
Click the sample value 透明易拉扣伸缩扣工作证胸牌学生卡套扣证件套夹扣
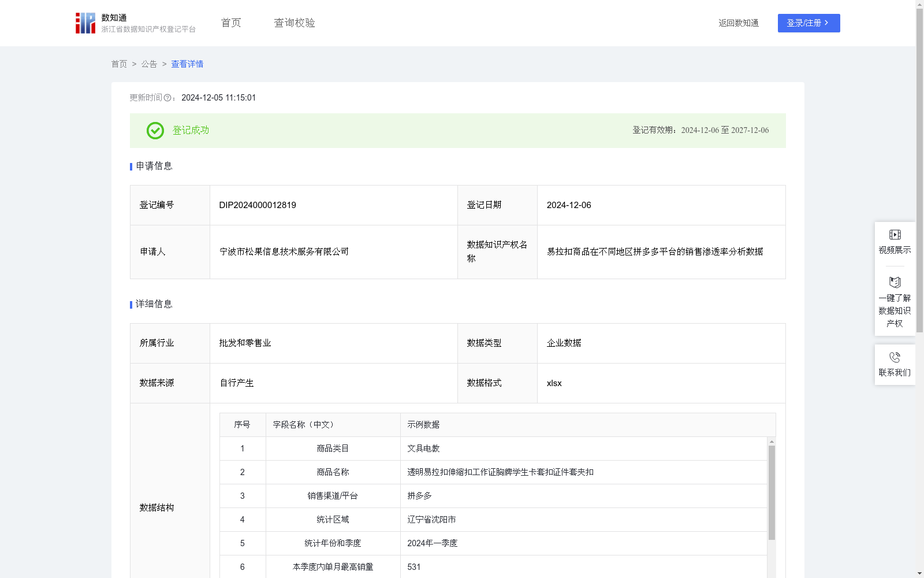pyautogui.click(x=500, y=472)
